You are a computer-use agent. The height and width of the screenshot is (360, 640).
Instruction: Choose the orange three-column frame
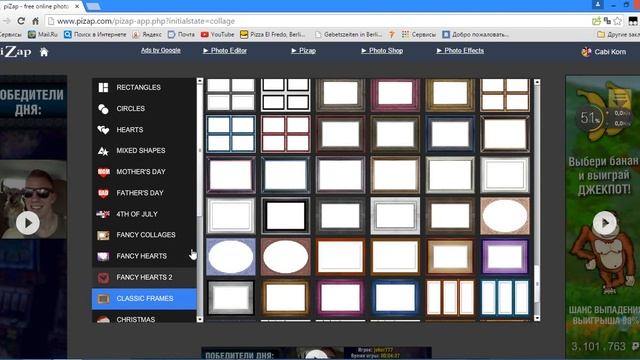point(450,298)
